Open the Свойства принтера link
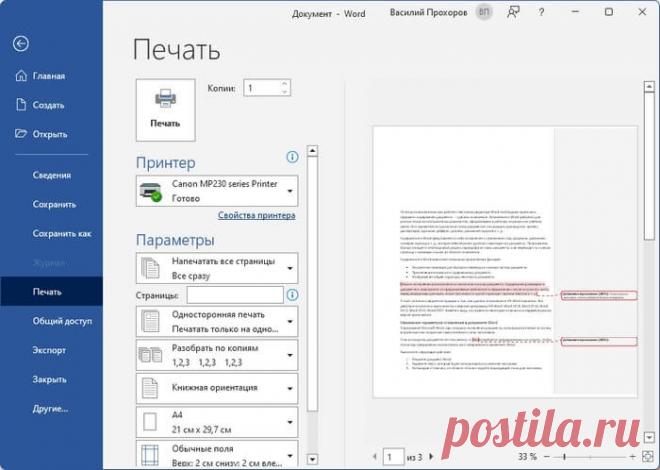The image size is (660, 470). pyautogui.click(x=256, y=215)
